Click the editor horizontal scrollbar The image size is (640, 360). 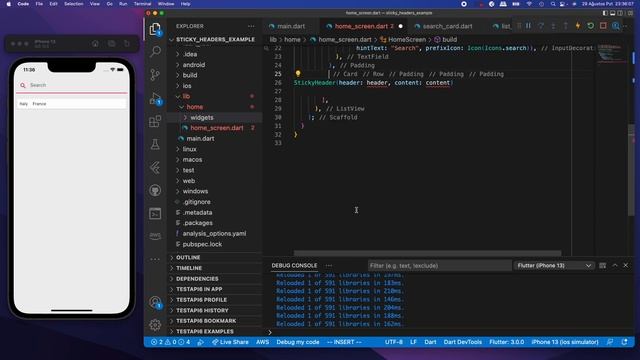[428, 253]
